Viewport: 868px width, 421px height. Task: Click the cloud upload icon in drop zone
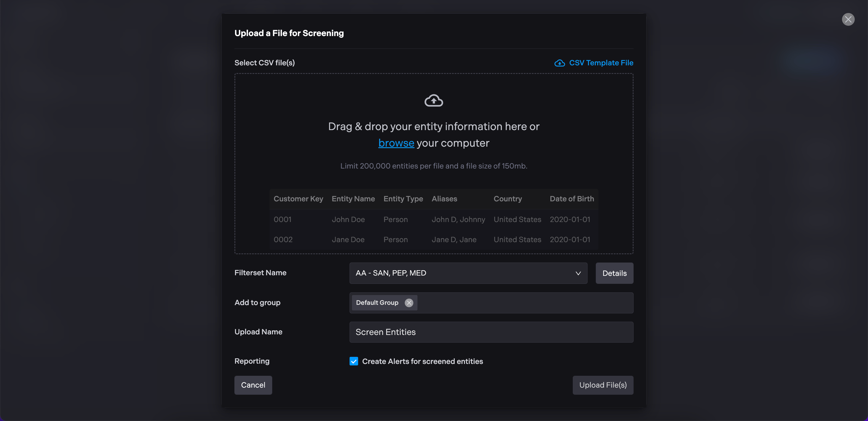point(433,101)
